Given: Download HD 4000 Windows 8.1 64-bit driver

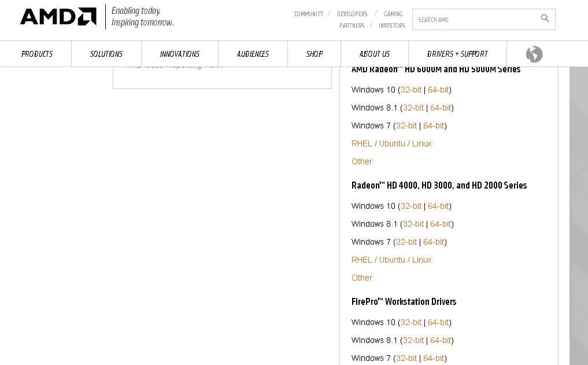Looking at the screenshot, I should point(441,224).
